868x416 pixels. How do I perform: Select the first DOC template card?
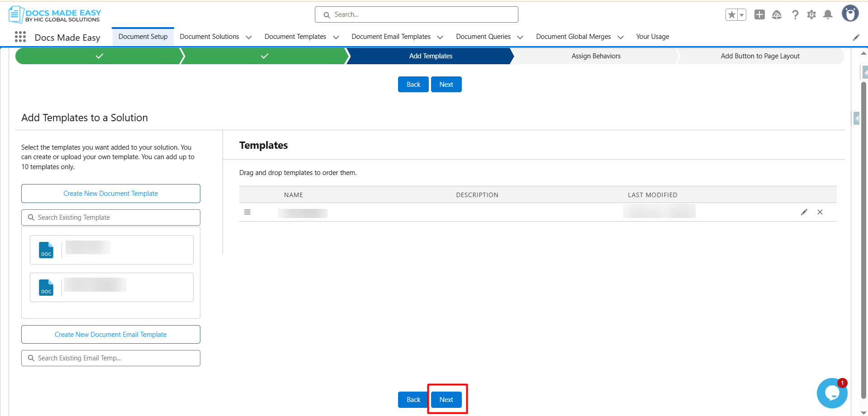(x=112, y=250)
